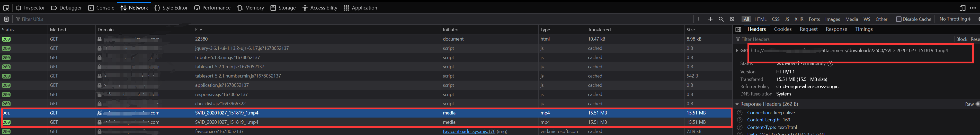
Task: Open the No Throttling dropdown
Action: [x=955, y=19]
